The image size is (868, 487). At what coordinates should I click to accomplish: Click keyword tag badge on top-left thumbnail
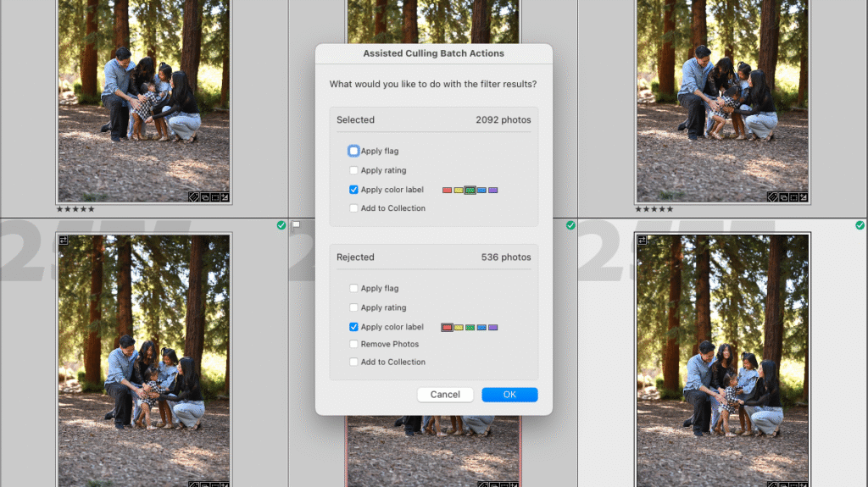194,197
